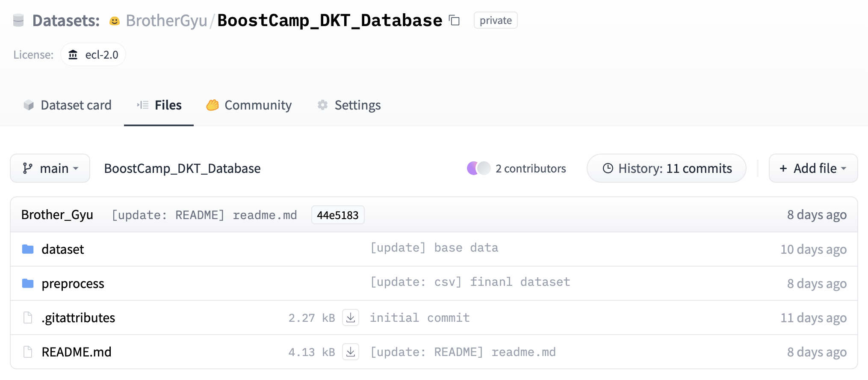Viewport: 868px width, 380px height.
Task: Click the contributors avatar stack
Action: coord(478,168)
